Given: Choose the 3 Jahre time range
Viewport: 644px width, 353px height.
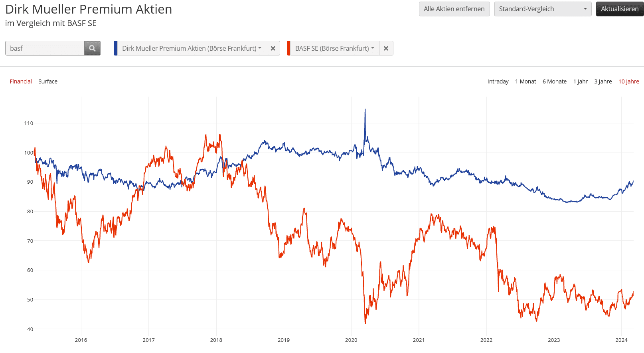Looking at the screenshot, I should click(x=603, y=81).
